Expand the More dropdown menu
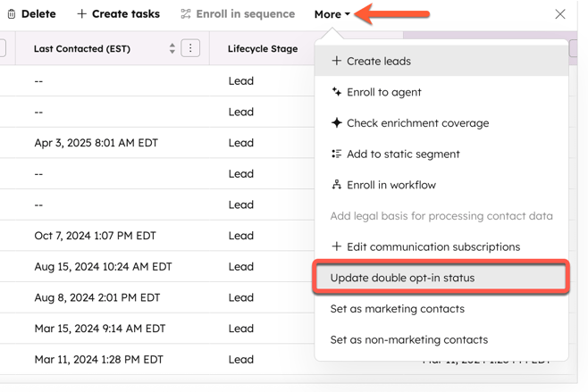Screen dimensions: 588x392 (332, 14)
